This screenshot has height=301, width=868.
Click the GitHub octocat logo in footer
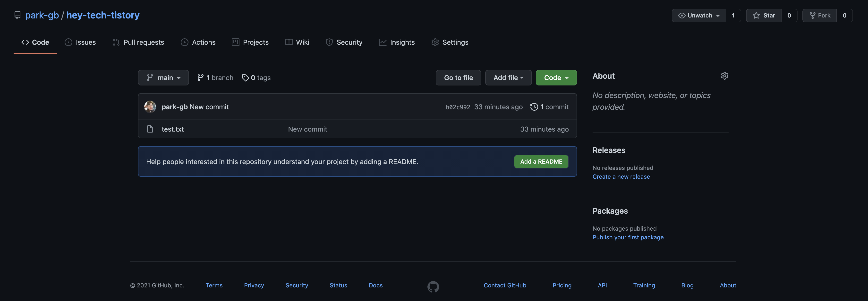[433, 286]
